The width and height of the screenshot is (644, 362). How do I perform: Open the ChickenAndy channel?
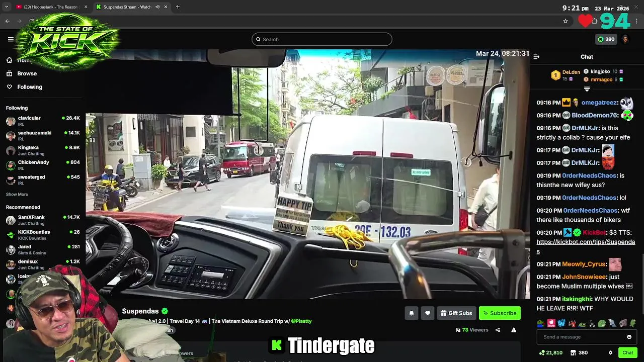[x=43, y=165]
